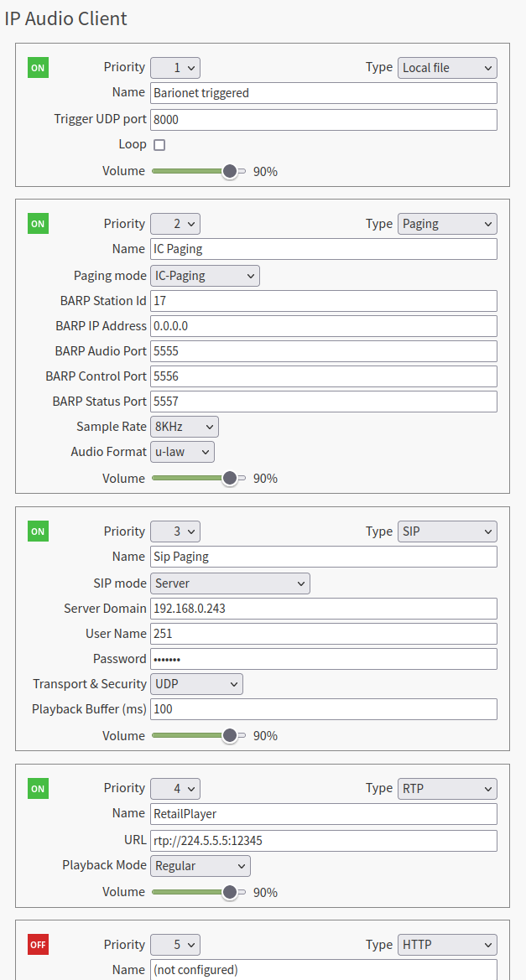Open the Priority 3 dropdown
The width and height of the screenshot is (526, 980).
click(x=174, y=531)
